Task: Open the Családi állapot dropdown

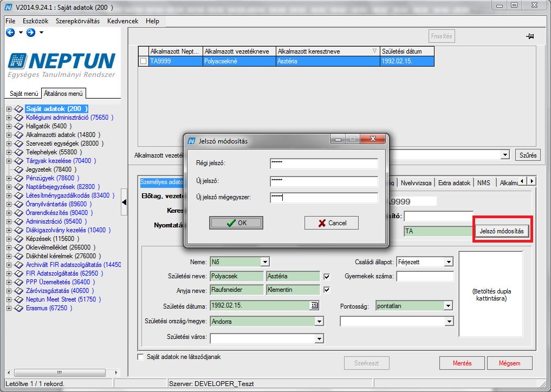Action: tap(449, 262)
